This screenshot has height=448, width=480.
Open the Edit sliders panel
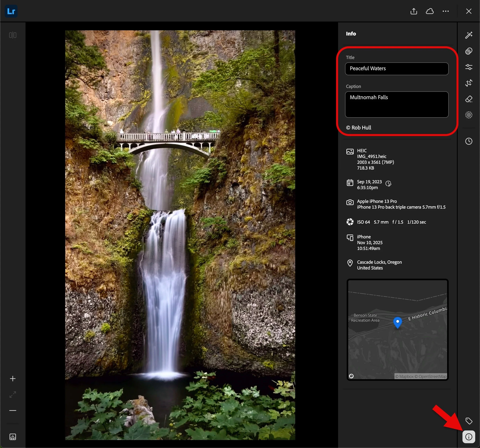coord(468,67)
